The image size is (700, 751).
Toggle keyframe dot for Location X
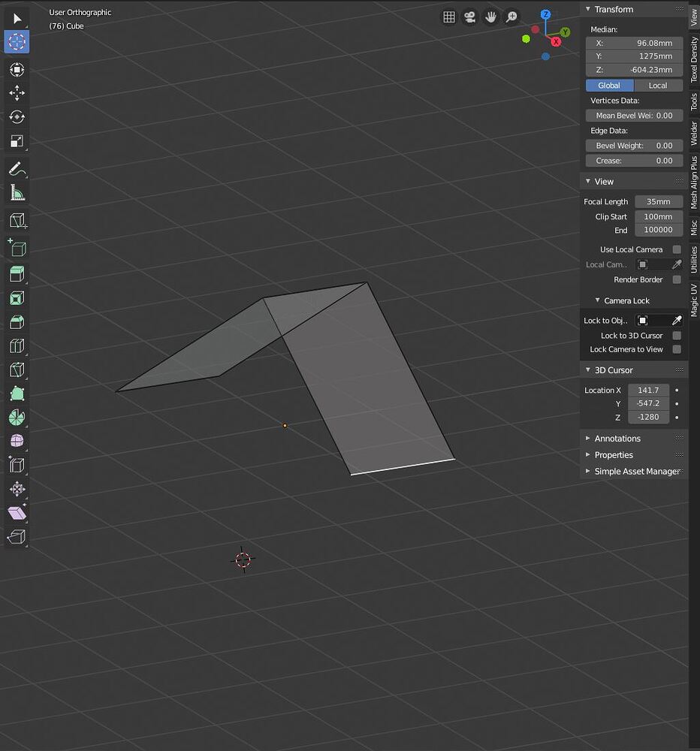point(677,391)
